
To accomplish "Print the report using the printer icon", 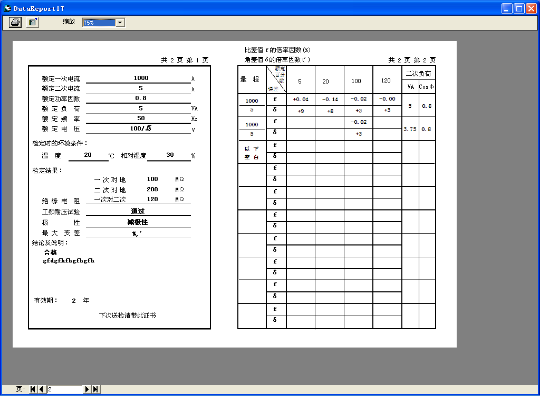I will coord(15,22).
